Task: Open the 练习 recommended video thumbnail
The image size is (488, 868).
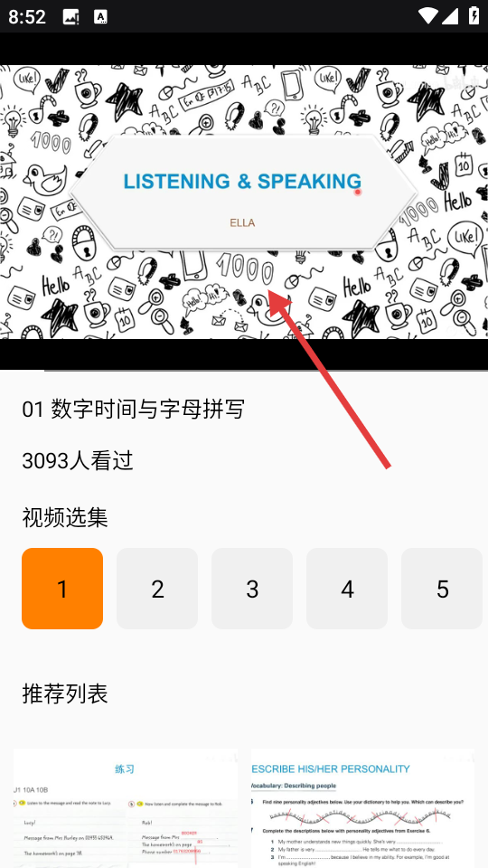Action: click(126, 808)
